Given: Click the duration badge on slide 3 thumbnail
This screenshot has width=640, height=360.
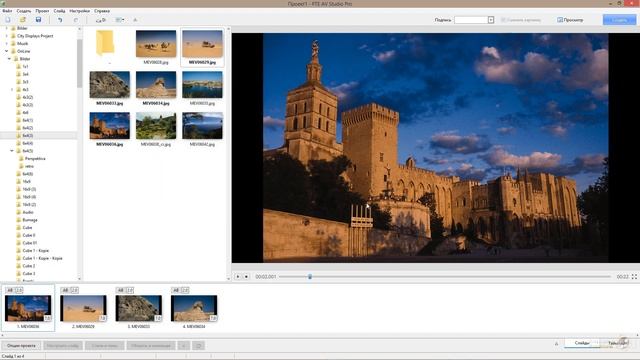Looking at the screenshot, I should [158, 318].
